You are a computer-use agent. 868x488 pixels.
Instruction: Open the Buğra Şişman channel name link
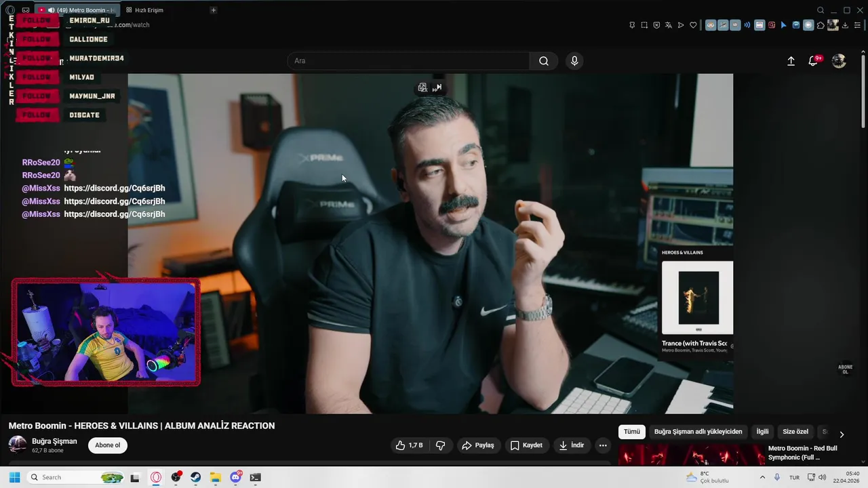(54, 441)
